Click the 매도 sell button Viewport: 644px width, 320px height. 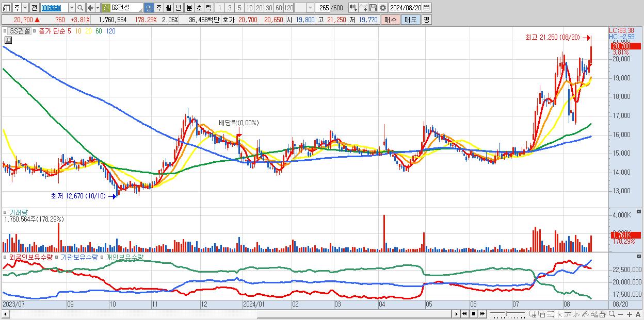(411, 20)
